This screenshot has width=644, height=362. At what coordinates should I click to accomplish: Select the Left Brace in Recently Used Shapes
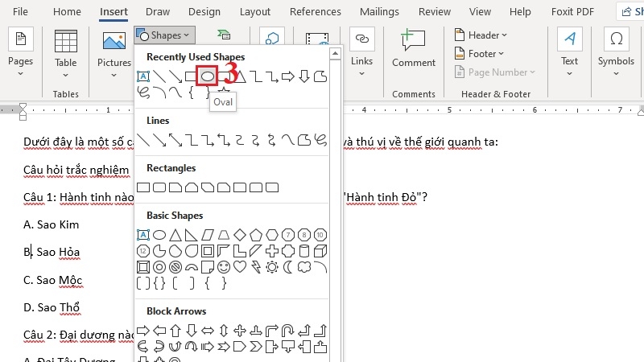coord(192,93)
